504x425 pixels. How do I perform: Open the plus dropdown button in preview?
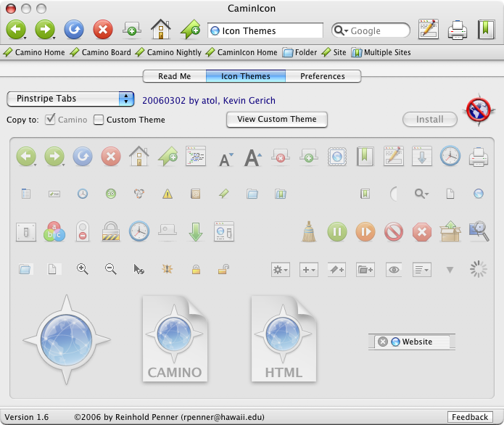(309, 270)
